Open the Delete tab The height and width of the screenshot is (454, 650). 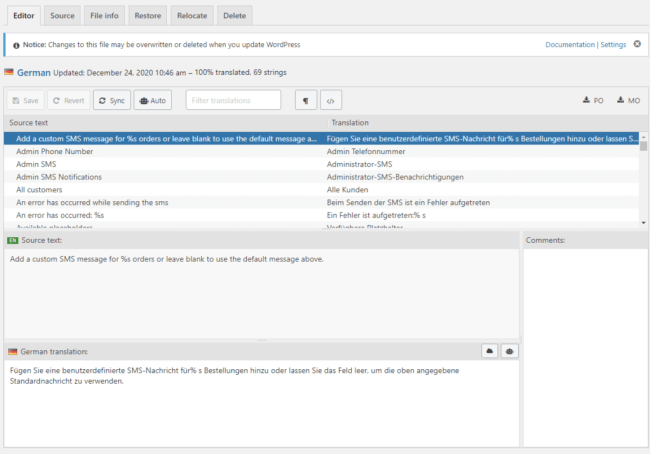(235, 16)
